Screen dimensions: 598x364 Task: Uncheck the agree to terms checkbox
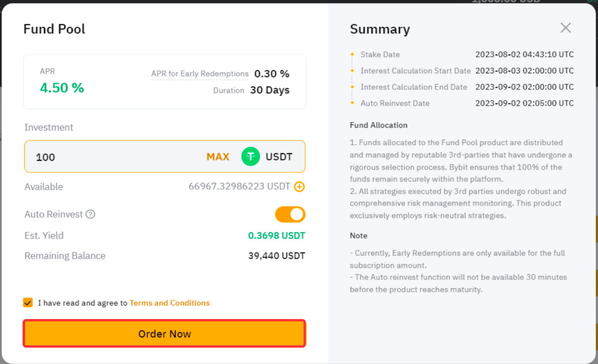click(x=28, y=303)
